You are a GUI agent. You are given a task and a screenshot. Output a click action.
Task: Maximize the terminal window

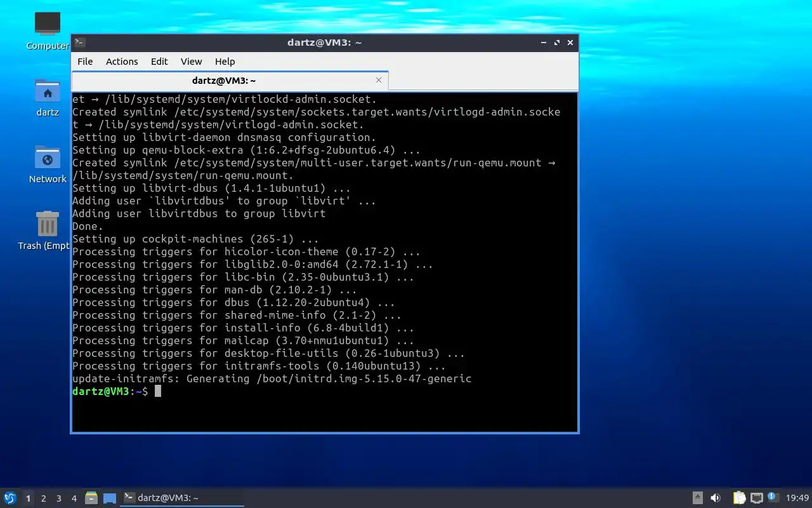[x=557, y=43]
